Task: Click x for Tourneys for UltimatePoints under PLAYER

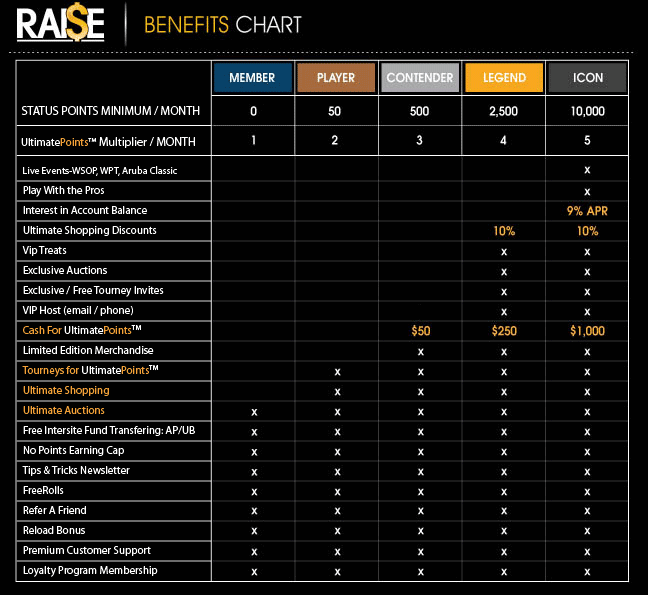Action: point(338,372)
